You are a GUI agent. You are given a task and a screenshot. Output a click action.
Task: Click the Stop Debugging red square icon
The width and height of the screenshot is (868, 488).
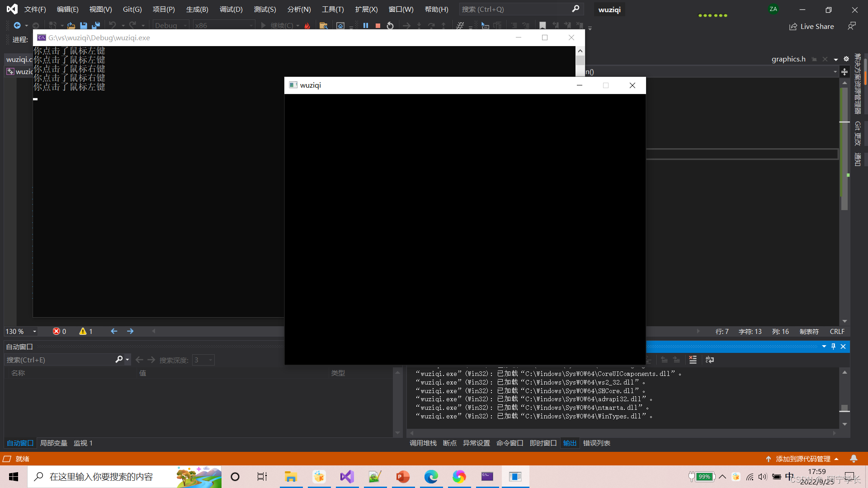[x=378, y=26]
